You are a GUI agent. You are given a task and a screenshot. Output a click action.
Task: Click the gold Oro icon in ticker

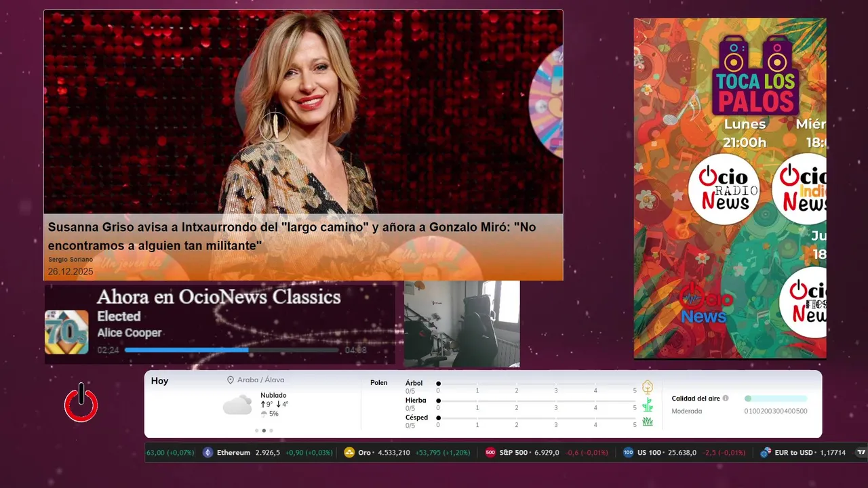click(x=349, y=453)
